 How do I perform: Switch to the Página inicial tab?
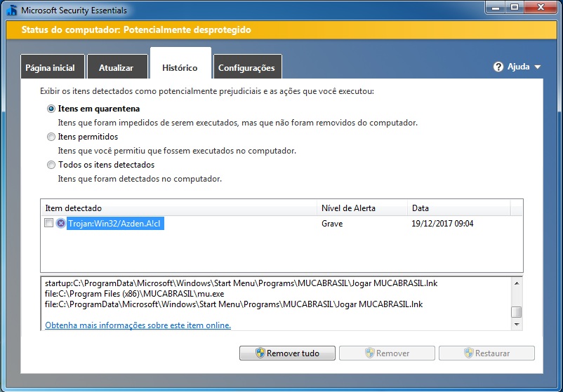coord(52,68)
